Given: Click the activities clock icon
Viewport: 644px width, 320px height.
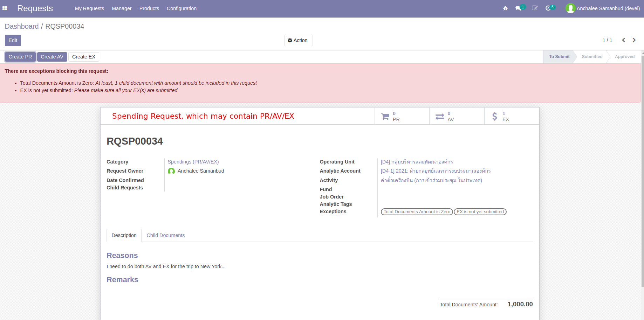Looking at the screenshot, I should [x=548, y=8].
